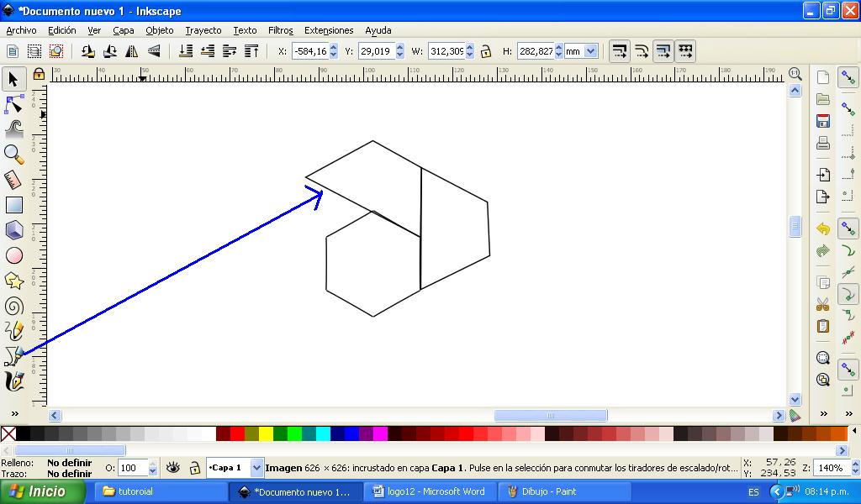This screenshot has width=861, height=504.
Task: Rotate selection 90° clockwise
Action: (110, 51)
